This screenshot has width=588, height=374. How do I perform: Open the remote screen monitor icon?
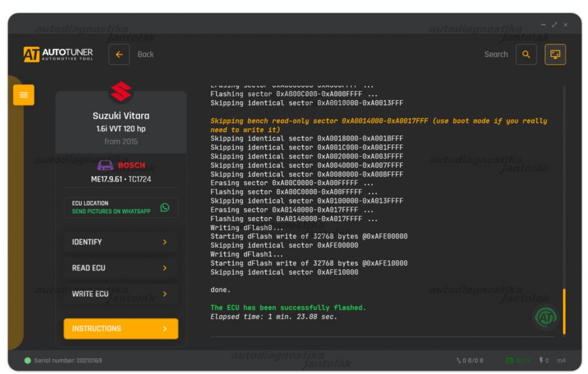coord(555,54)
